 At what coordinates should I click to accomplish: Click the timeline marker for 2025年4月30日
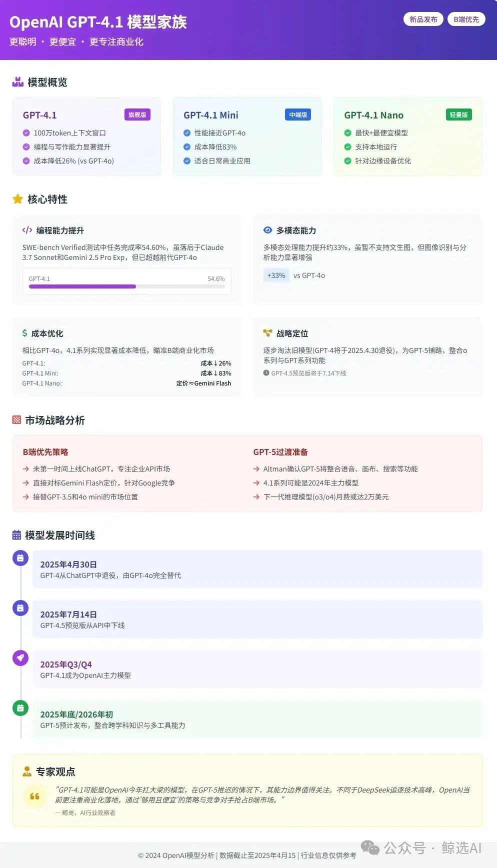point(20,558)
